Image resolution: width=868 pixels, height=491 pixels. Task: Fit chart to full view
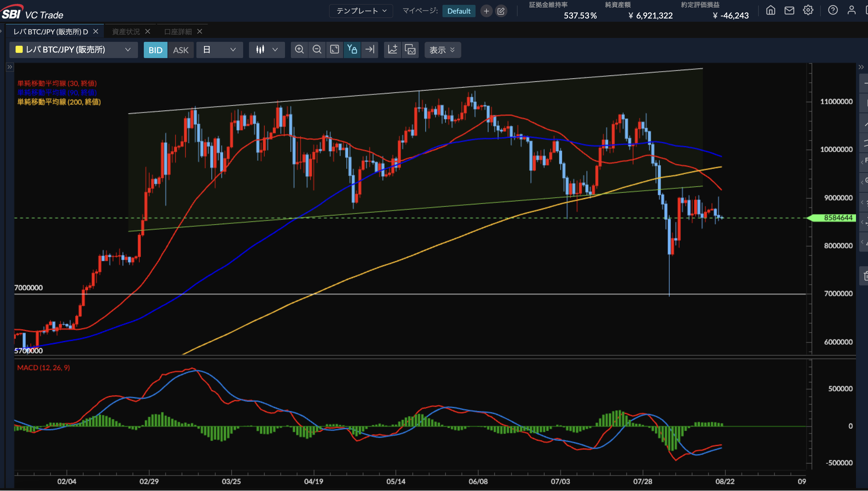click(334, 50)
